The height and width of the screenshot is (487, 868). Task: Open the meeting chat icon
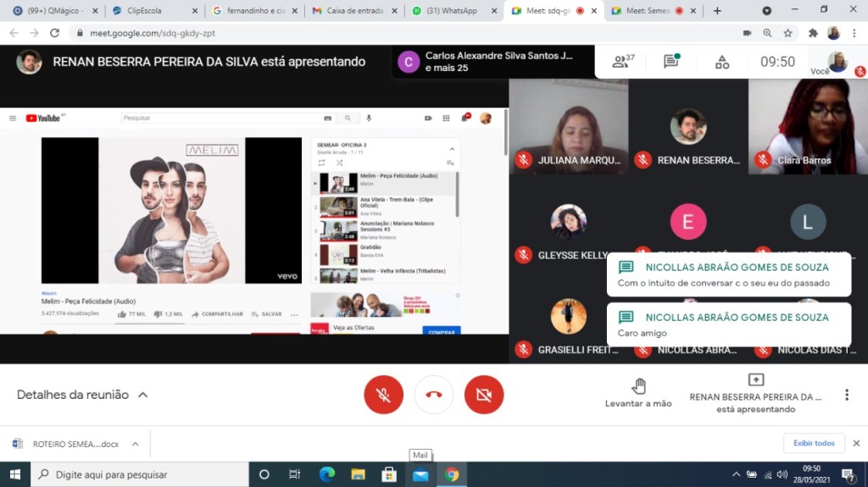[x=671, y=62]
